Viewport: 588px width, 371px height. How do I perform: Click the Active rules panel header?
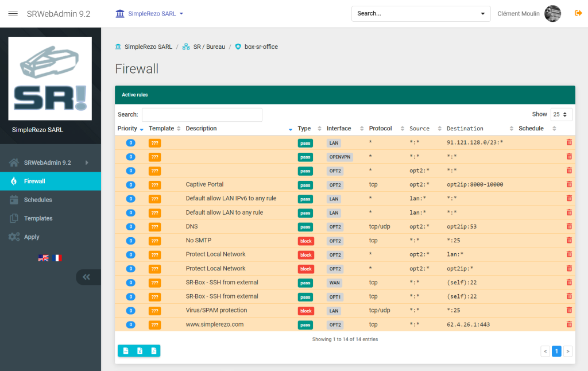[345, 95]
